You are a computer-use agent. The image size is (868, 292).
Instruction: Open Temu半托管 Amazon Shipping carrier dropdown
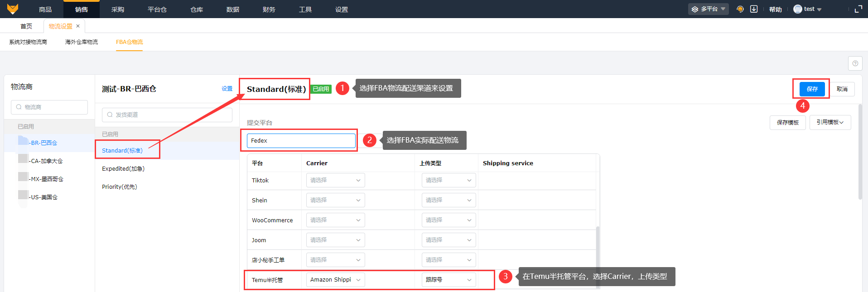[336, 280]
